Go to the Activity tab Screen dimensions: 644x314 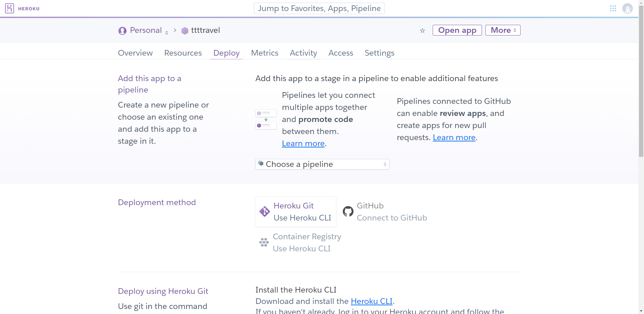(x=303, y=53)
